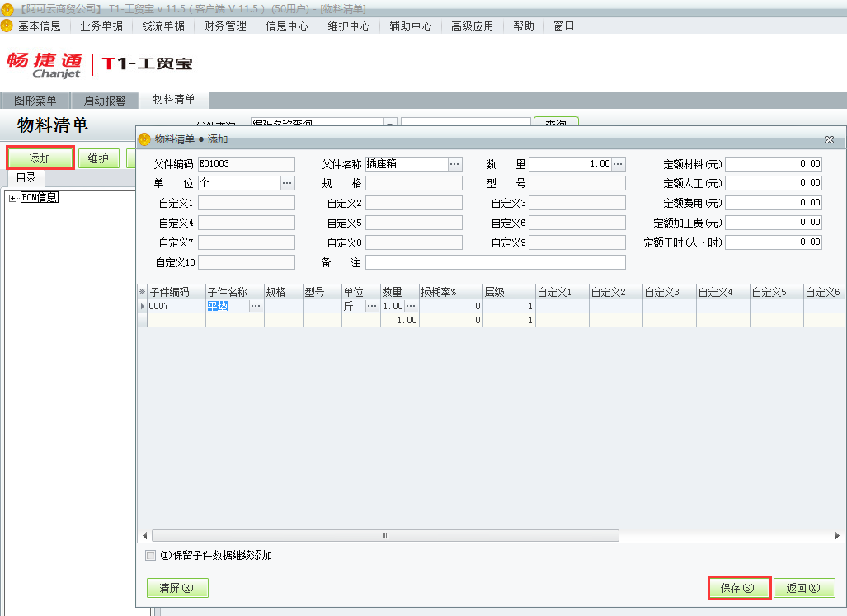Click the Chanjet 畅捷通 logo
847x616 pixels.
[x=44, y=66]
